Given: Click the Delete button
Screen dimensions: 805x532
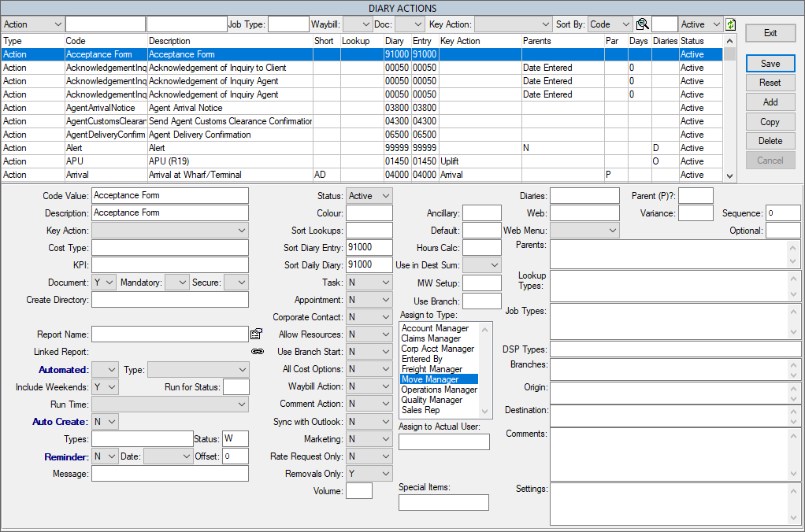Looking at the screenshot, I should pyautogui.click(x=770, y=141).
